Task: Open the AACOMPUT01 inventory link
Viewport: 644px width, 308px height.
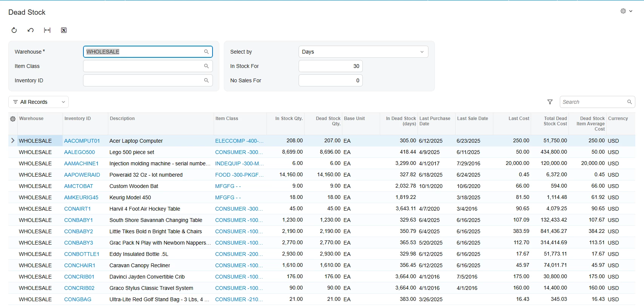Action: [82, 141]
